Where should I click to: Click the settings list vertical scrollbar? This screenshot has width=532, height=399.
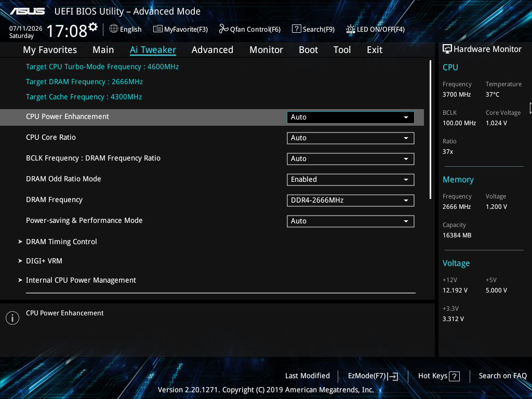tap(430, 129)
